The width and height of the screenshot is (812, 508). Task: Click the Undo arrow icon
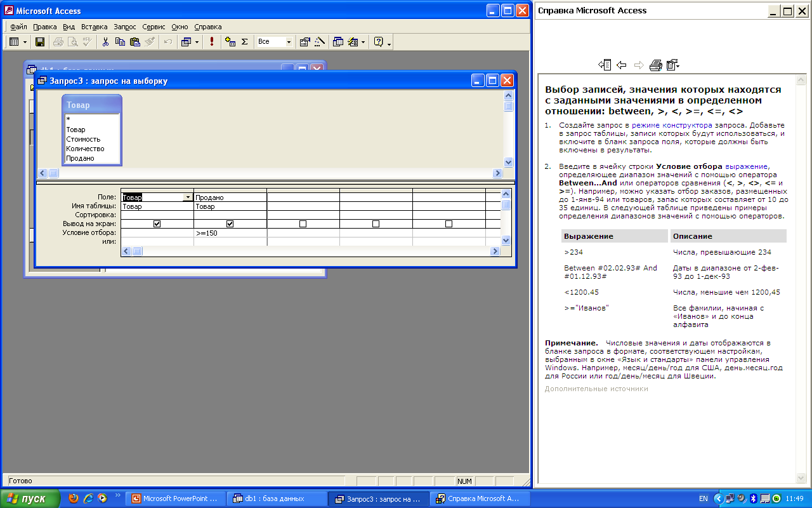click(x=167, y=42)
